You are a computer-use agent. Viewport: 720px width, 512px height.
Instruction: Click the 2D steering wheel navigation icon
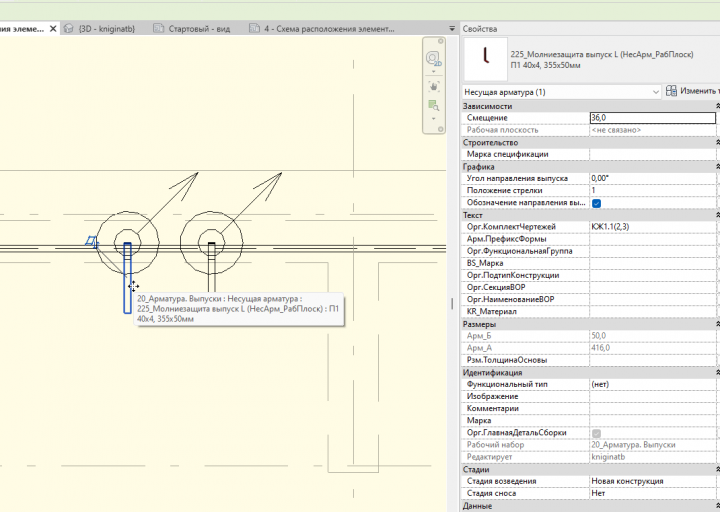pos(433,59)
